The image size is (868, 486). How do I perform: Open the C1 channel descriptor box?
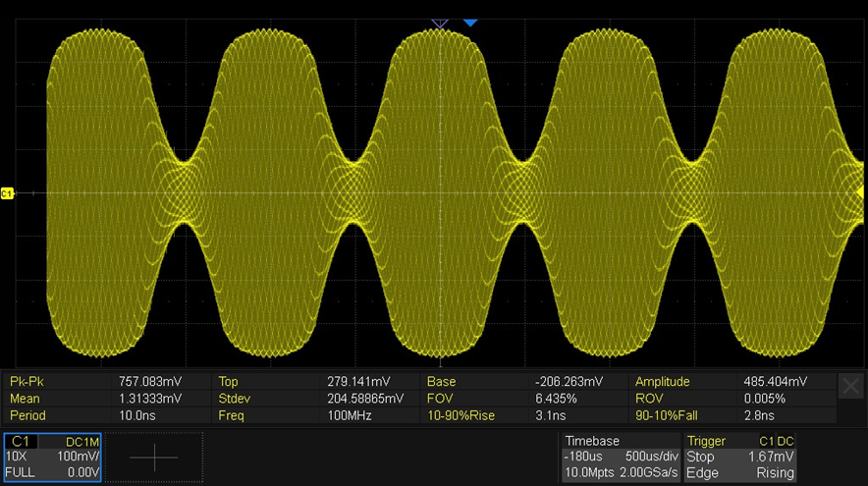[x=52, y=457]
